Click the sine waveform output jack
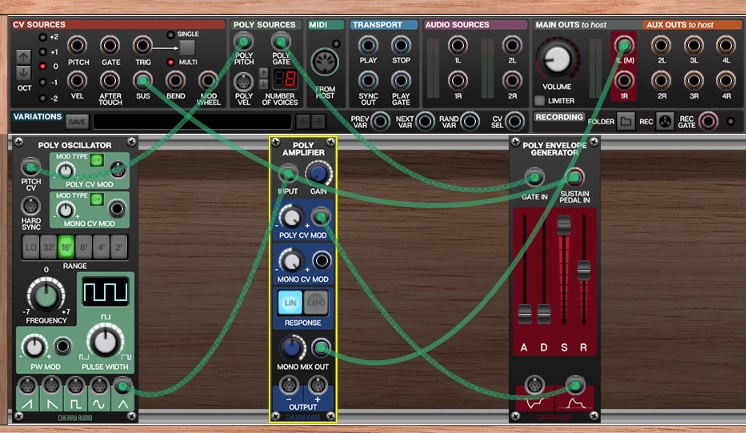 (99, 385)
